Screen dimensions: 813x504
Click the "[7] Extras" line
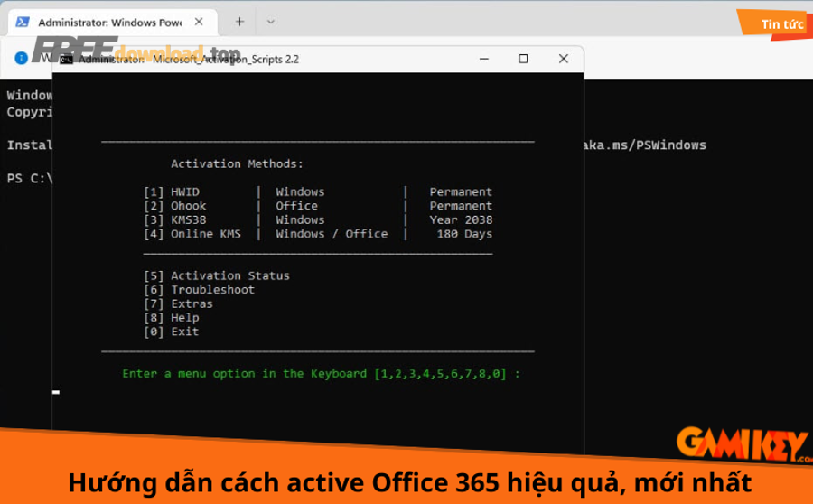pyautogui.click(x=178, y=303)
